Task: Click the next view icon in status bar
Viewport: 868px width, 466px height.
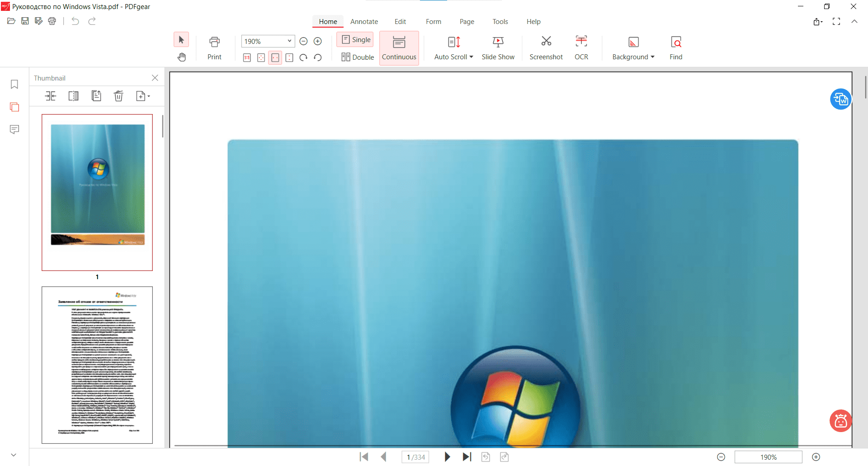Action: 505,457
